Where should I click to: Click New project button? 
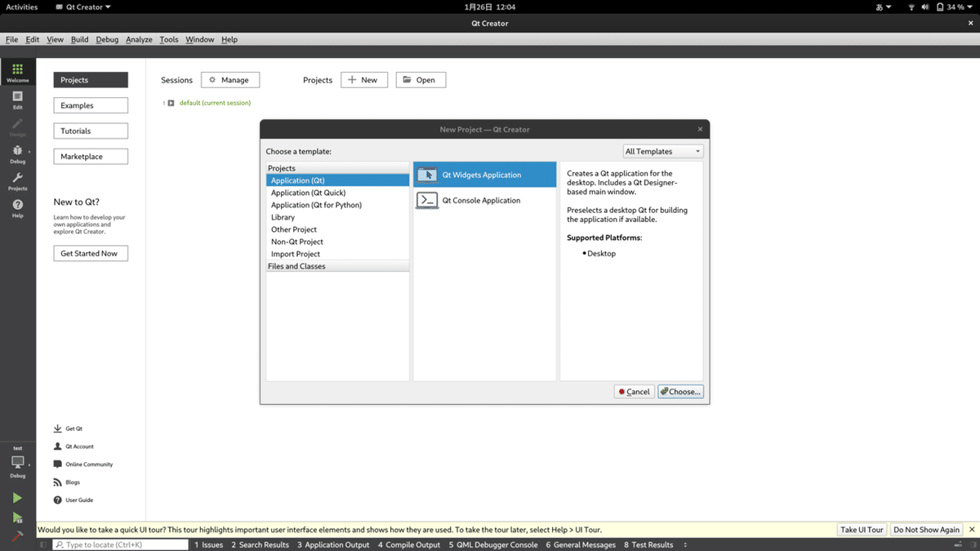click(364, 80)
